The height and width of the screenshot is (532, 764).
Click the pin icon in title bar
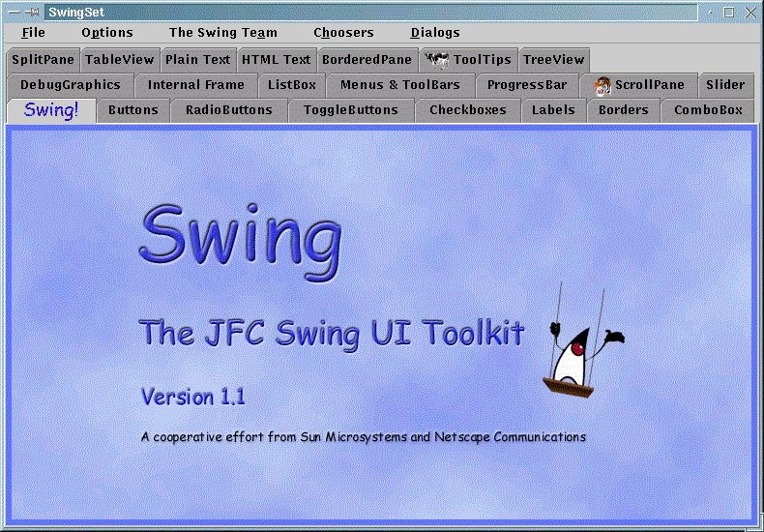tap(32, 12)
